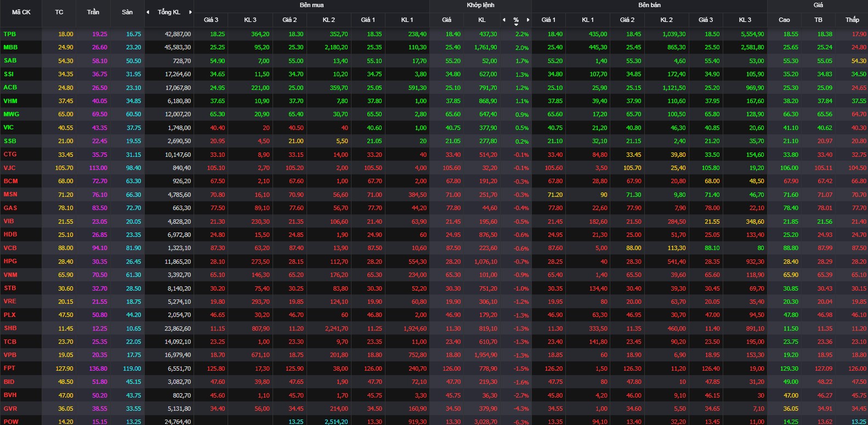Click the Giá group header above Cao
The height and width of the screenshot is (425, 868).
[818, 5]
